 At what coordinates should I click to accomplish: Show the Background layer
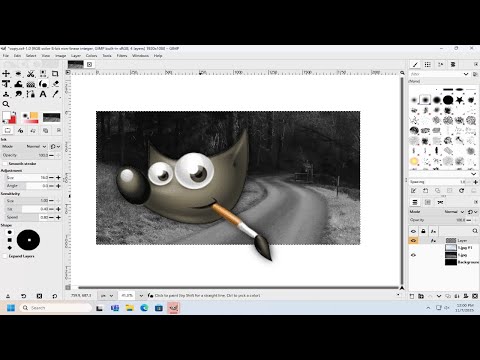pyautogui.click(x=413, y=262)
